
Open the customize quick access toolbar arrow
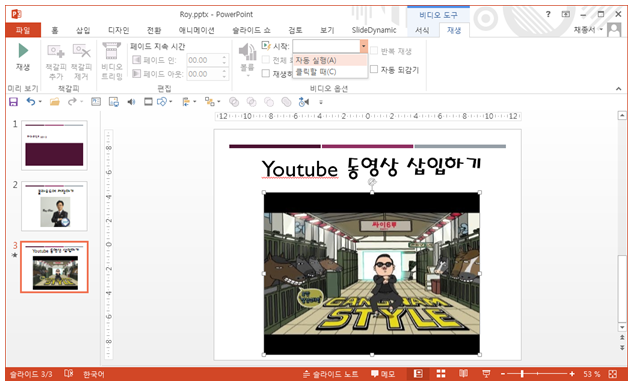321,102
